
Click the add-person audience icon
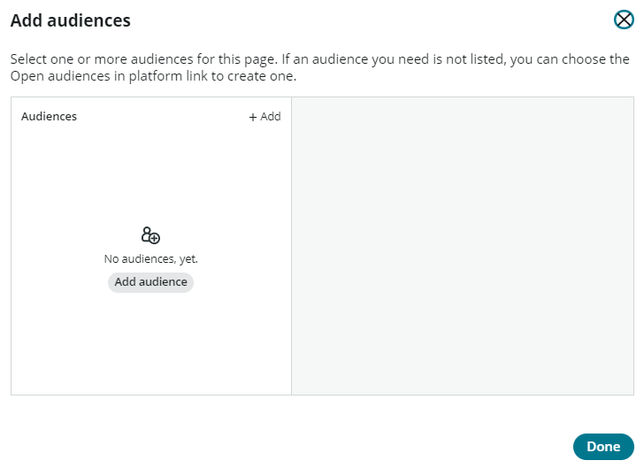click(150, 235)
